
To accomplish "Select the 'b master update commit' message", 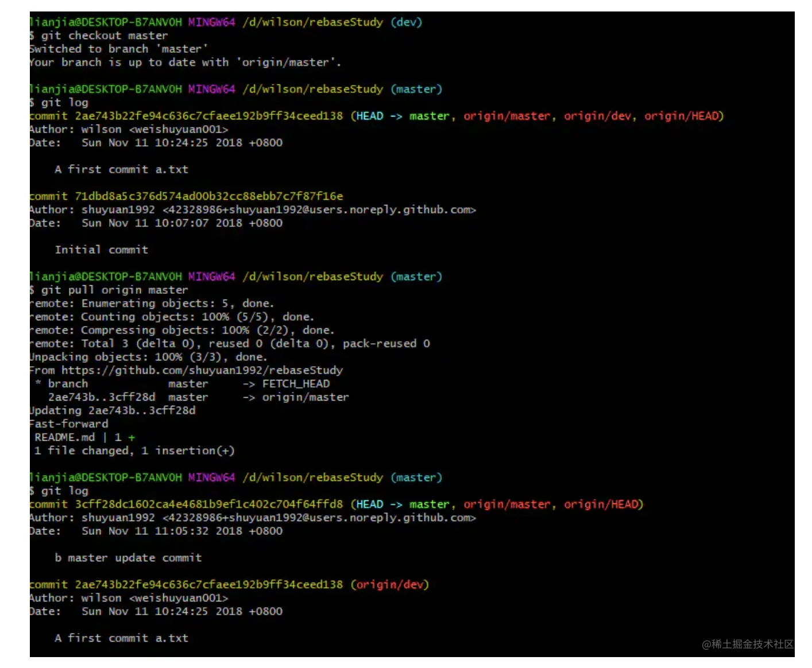I will pos(128,558).
